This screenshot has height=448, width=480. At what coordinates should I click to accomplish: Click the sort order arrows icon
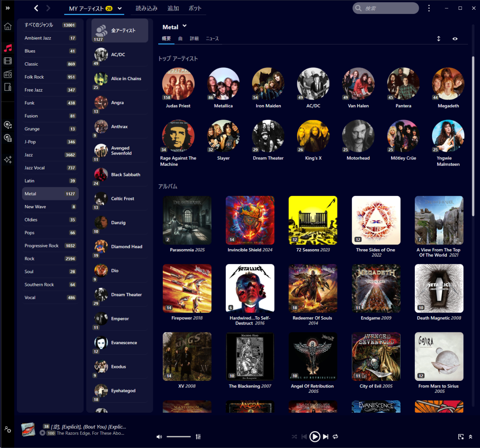[439, 39]
